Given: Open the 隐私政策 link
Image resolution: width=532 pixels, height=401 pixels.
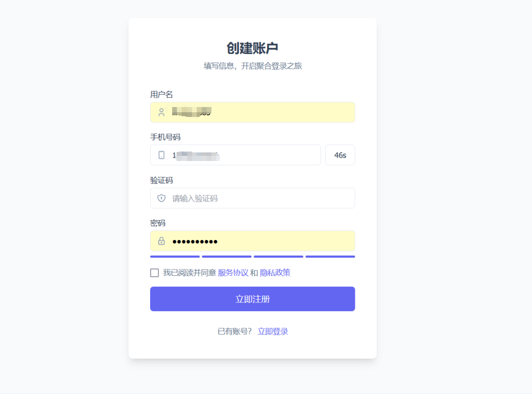Looking at the screenshot, I should click(275, 273).
